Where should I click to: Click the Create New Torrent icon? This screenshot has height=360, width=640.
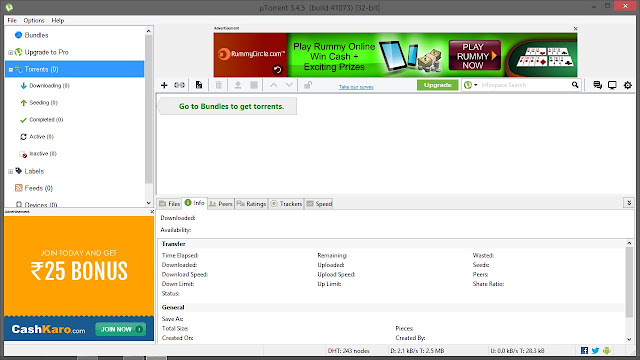pos(199,85)
